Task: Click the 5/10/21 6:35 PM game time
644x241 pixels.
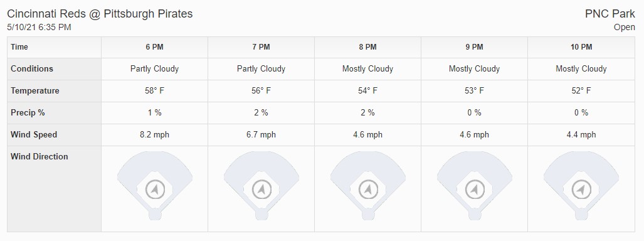Action: click(x=39, y=28)
